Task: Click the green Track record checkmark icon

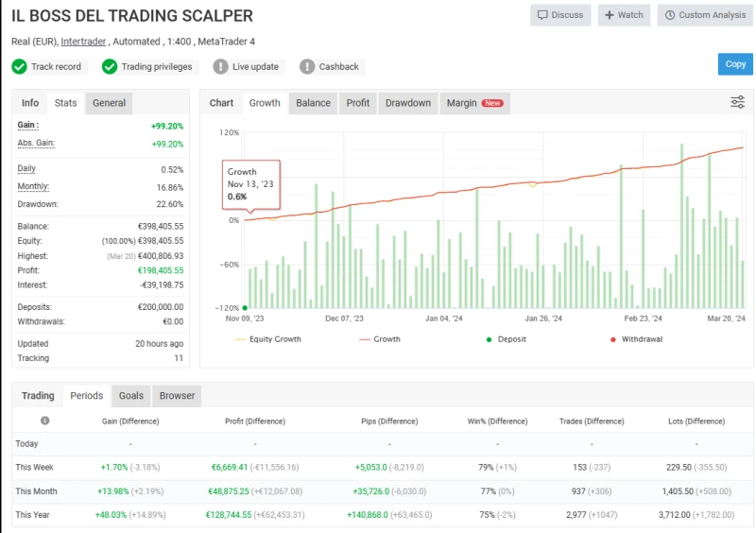Action: coord(19,66)
